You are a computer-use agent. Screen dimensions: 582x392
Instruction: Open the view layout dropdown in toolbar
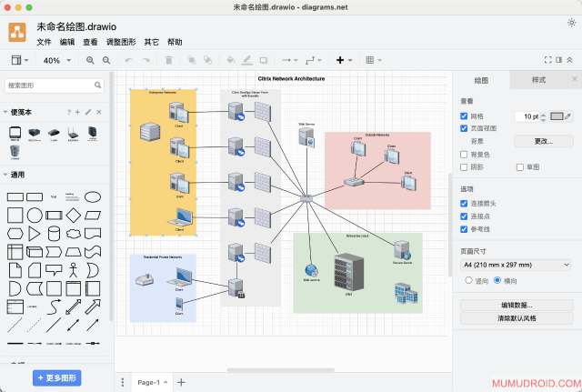(20, 60)
